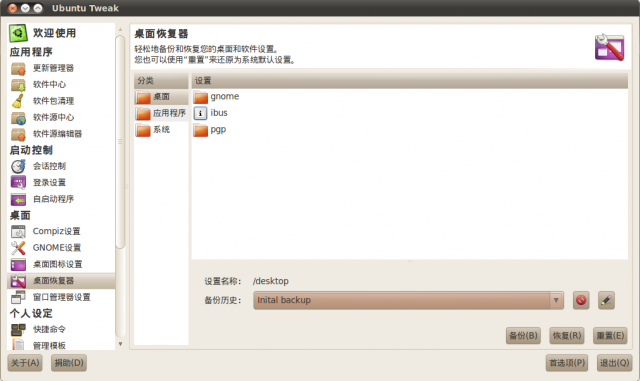Image resolution: width=640 pixels, height=381 pixels.
Task: Open 自启动程序 autostart programs
Action: [61, 199]
